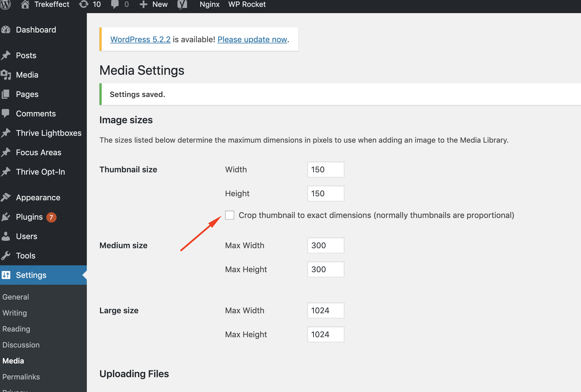Click the Tools wrench icon
Image resolution: width=581 pixels, height=392 pixels.
click(6, 255)
